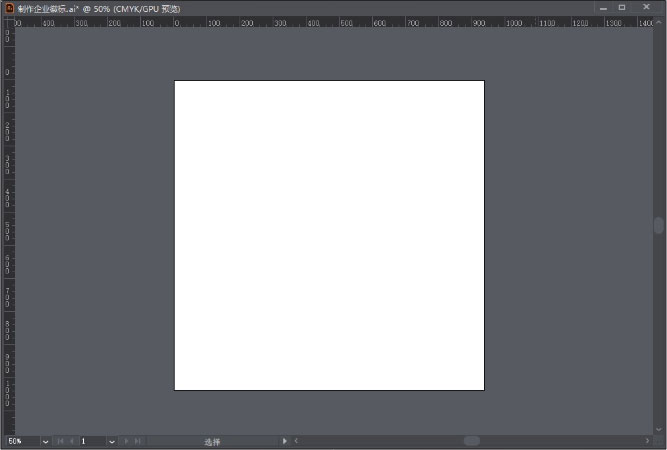Open the artboard number dropdown

(111, 441)
